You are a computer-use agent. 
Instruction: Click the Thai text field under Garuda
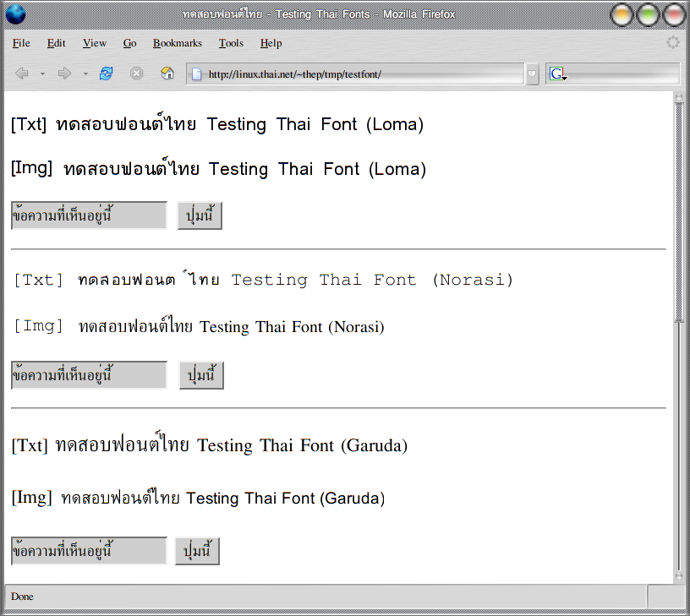tap(89, 551)
